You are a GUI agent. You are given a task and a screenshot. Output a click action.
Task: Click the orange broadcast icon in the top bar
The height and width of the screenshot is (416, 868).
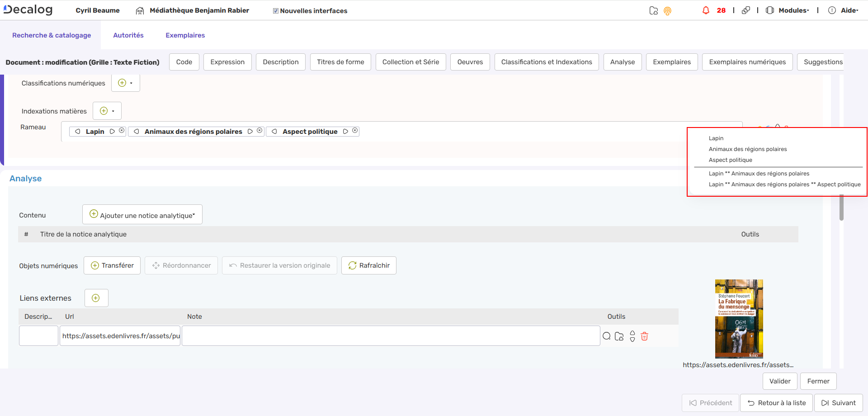668,11
